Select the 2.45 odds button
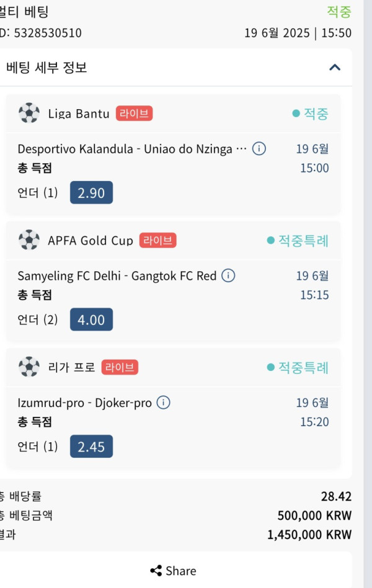The image size is (372, 588). [x=92, y=446]
